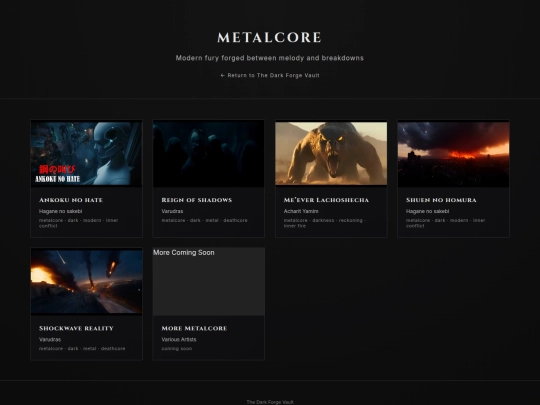The image size is (540, 405).
Task: Click Hagane no sakebi under Shuen no Homura
Action: click(x=427, y=211)
